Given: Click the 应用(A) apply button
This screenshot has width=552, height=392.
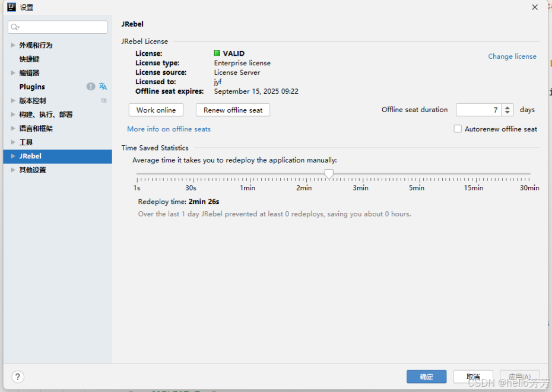Looking at the screenshot, I should tap(519, 377).
